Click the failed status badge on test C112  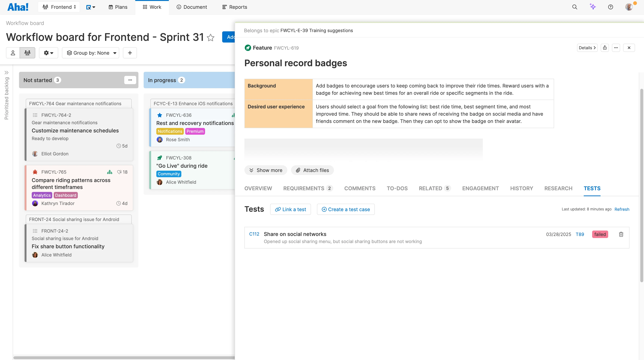point(600,234)
